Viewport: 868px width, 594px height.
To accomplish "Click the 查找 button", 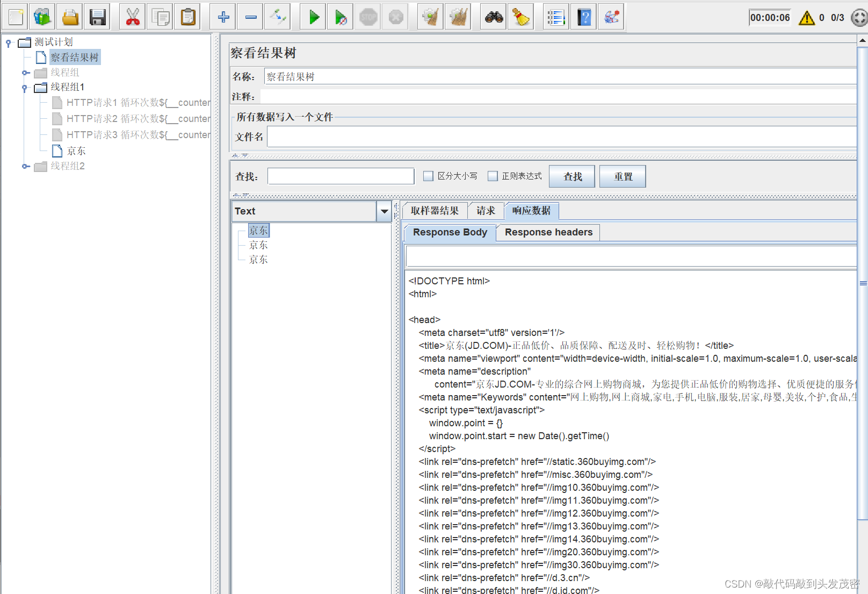I will click(x=572, y=176).
